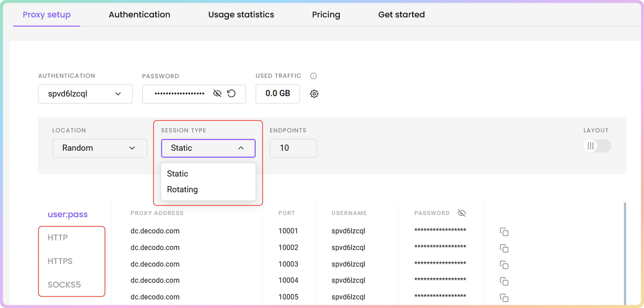Toggle the Layout switch
The width and height of the screenshot is (644, 308).
pos(597,146)
